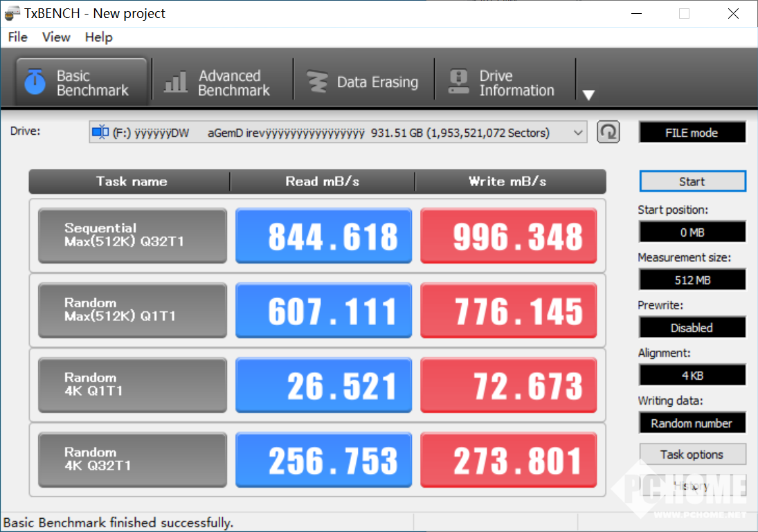The height and width of the screenshot is (532, 758).
Task: Click the 996.348 sequential write result
Action: pyautogui.click(x=509, y=236)
